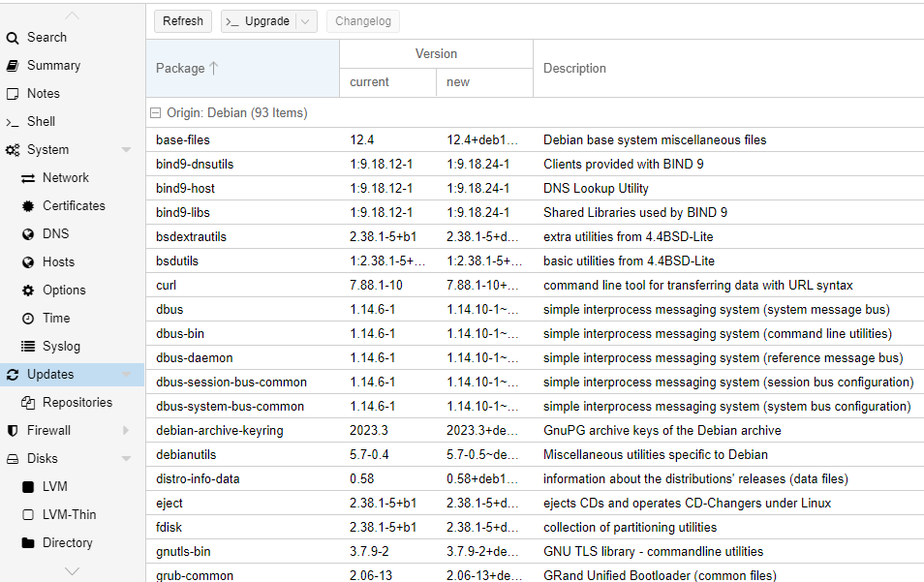Click the Upgrade button
Image resolution: width=924 pixels, height=582 pixels.
pos(259,21)
